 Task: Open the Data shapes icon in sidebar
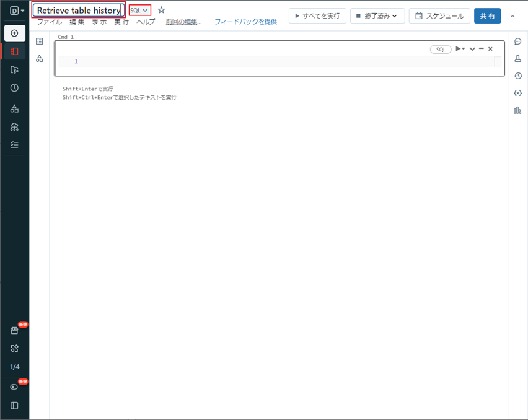point(14,108)
